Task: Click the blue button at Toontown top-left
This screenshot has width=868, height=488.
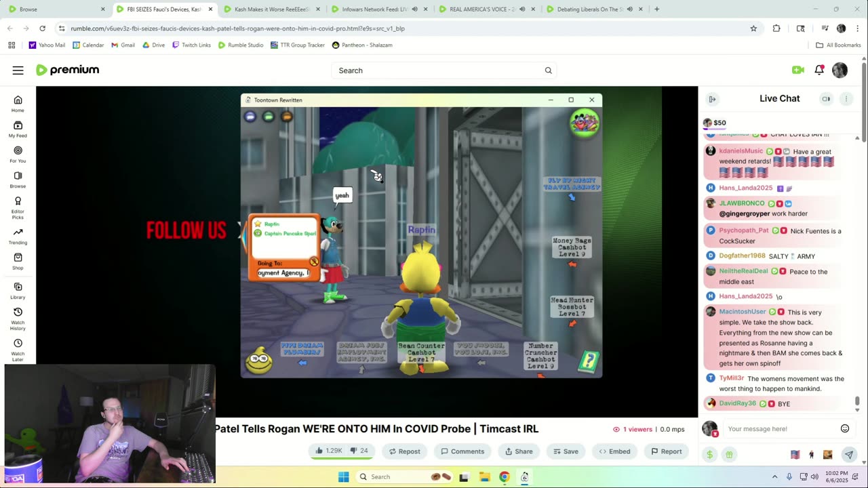Action: tap(250, 117)
